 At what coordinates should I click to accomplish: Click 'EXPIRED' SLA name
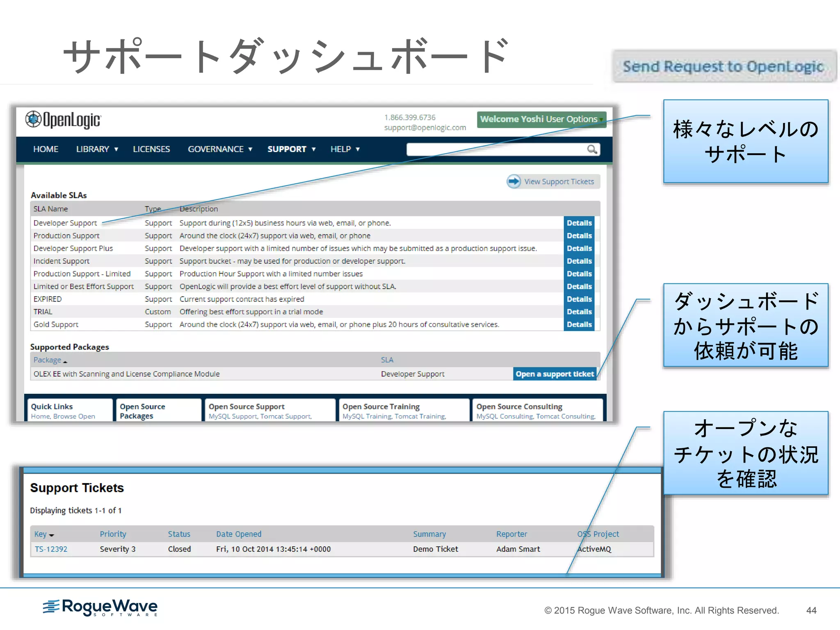(47, 299)
